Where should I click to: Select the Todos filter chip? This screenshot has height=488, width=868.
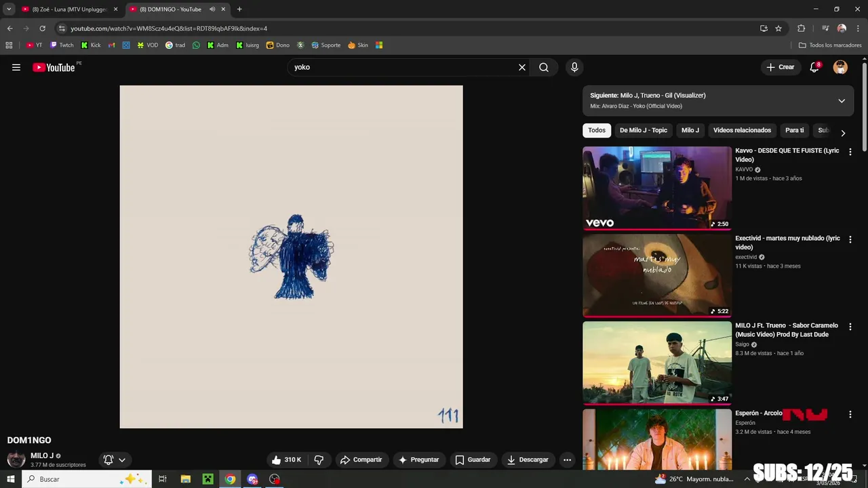(x=597, y=130)
